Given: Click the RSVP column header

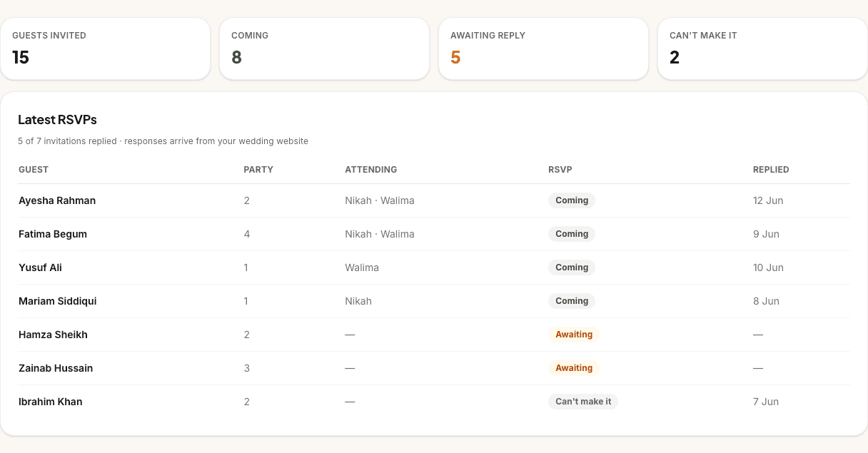Looking at the screenshot, I should tap(560, 170).
